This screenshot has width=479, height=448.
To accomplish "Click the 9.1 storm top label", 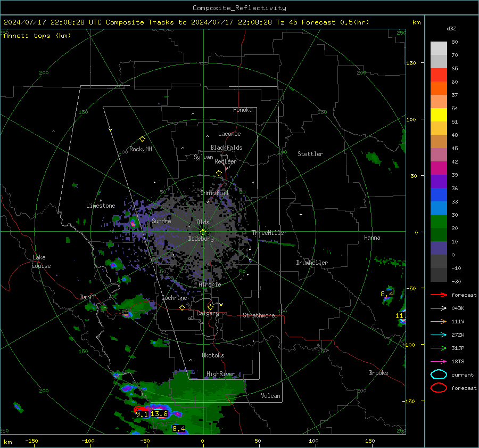I will point(142,414).
